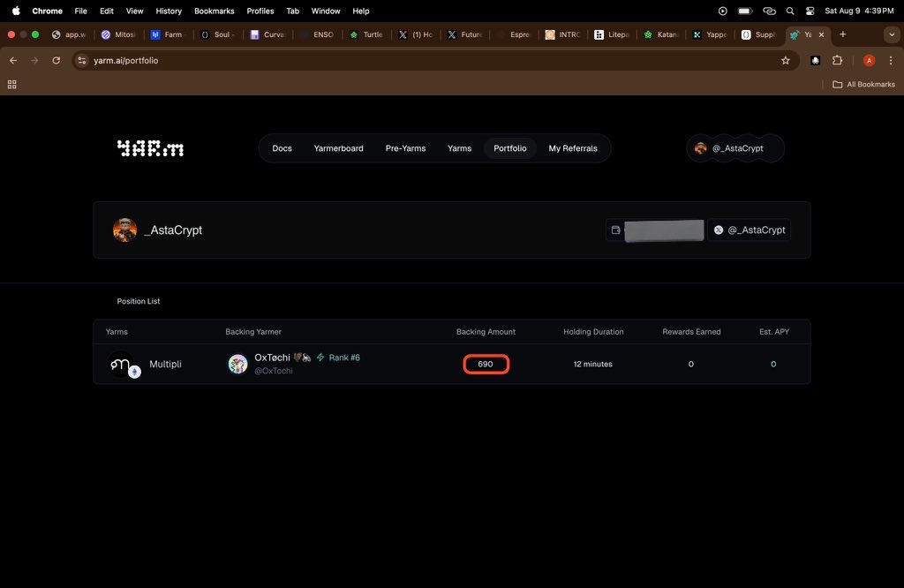The image size is (904, 588).
Task: Click the pinned extension icon next to star
Action: [815, 61]
